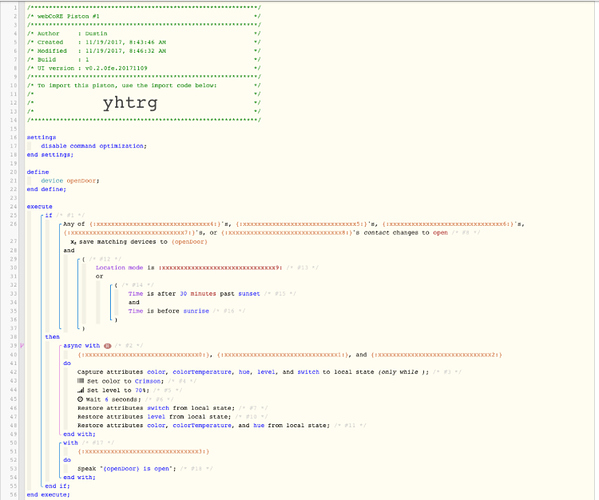Image resolution: width=599 pixels, height=500 pixels.
Task: Click the yhtrg import code
Action: (x=130, y=103)
